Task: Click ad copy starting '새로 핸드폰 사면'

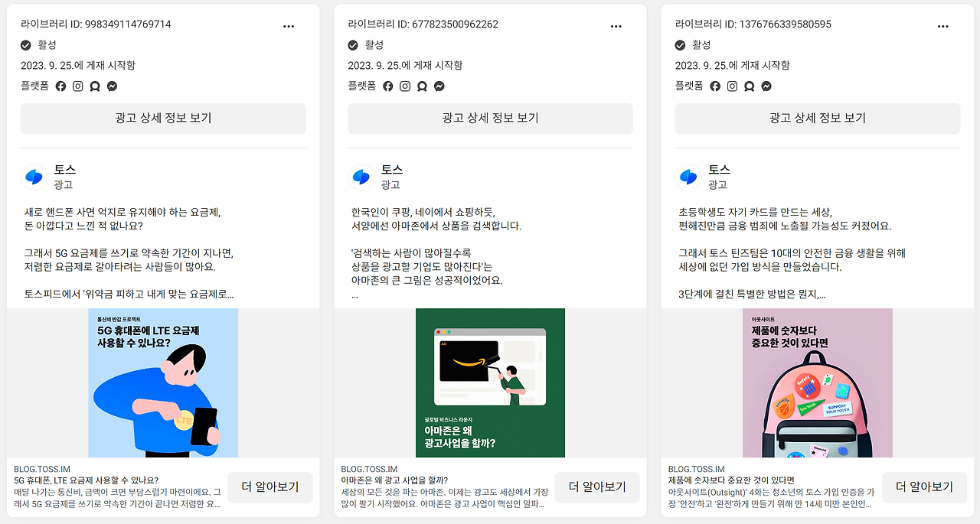Action: tap(128, 253)
